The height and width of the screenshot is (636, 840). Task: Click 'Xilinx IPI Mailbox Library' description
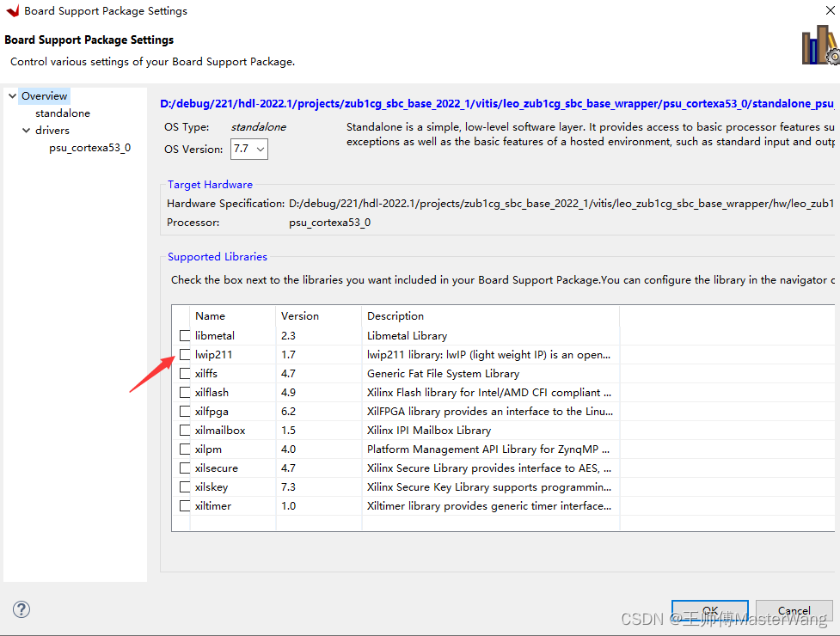[429, 430]
